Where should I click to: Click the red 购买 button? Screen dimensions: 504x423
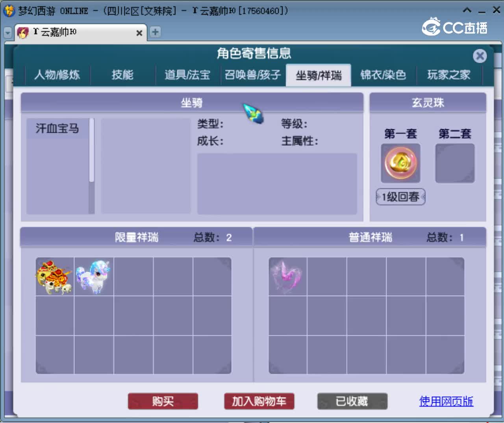(163, 401)
